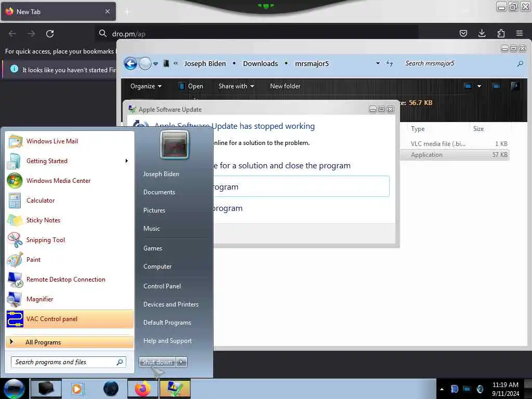Launch the Calculator app
Viewport: 532px width, 399px height.
tap(70, 200)
